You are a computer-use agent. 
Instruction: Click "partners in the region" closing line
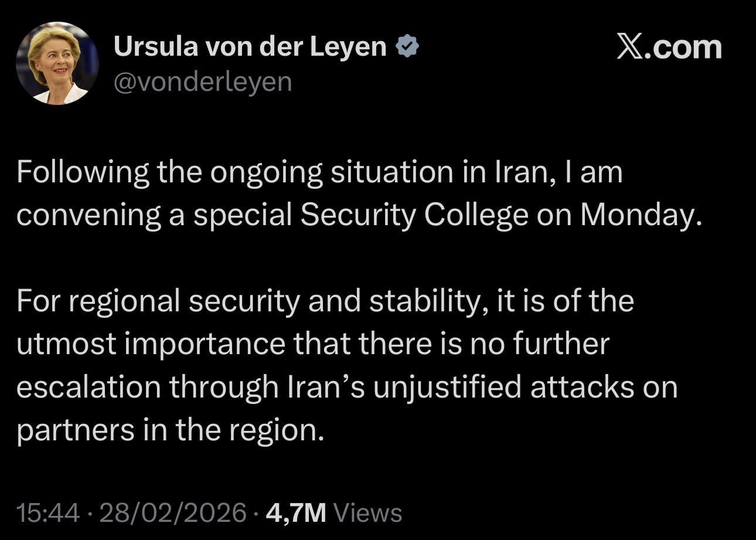[x=170, y=430]
